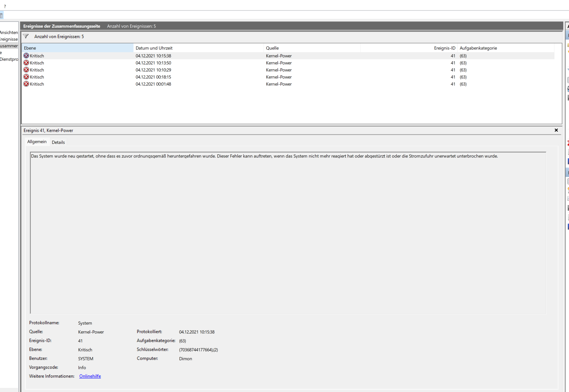Click the filter funnel icon
Image resolution: width=569 pixels, height=392 pixels.
26,36
